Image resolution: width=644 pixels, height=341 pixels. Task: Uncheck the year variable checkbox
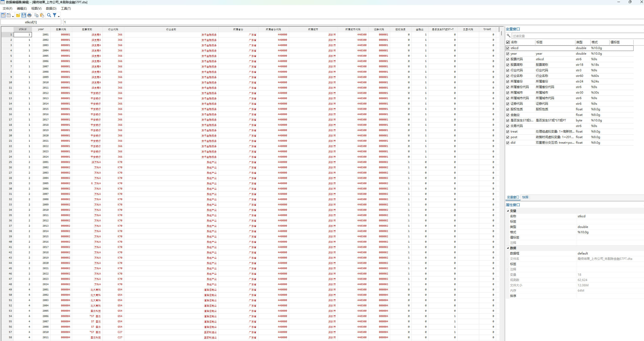508,54
